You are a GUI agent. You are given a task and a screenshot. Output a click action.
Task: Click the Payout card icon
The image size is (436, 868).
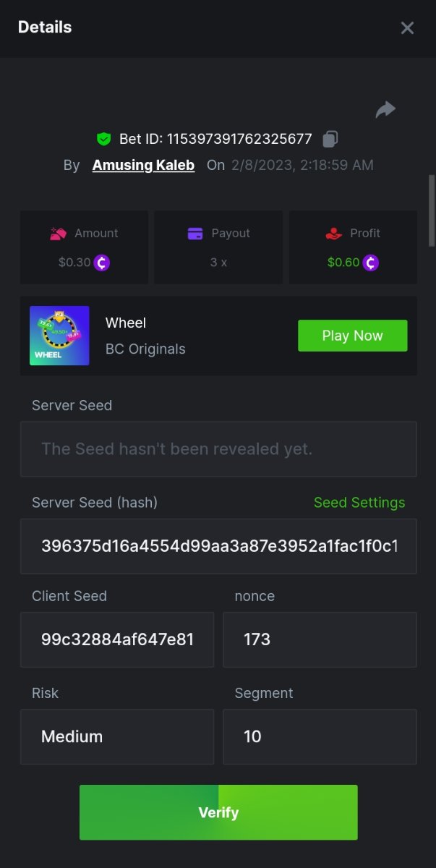(195, 233)
